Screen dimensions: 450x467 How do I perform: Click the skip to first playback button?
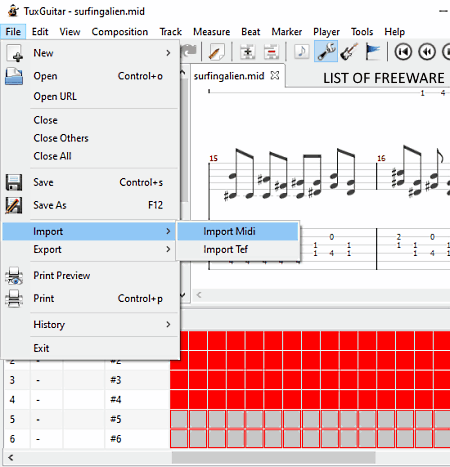(403, 52)
